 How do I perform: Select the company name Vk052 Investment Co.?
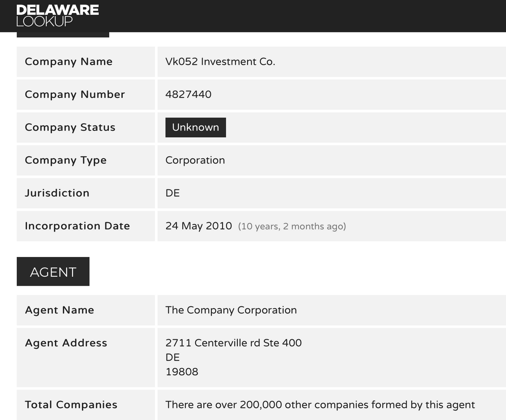(220, 62)
